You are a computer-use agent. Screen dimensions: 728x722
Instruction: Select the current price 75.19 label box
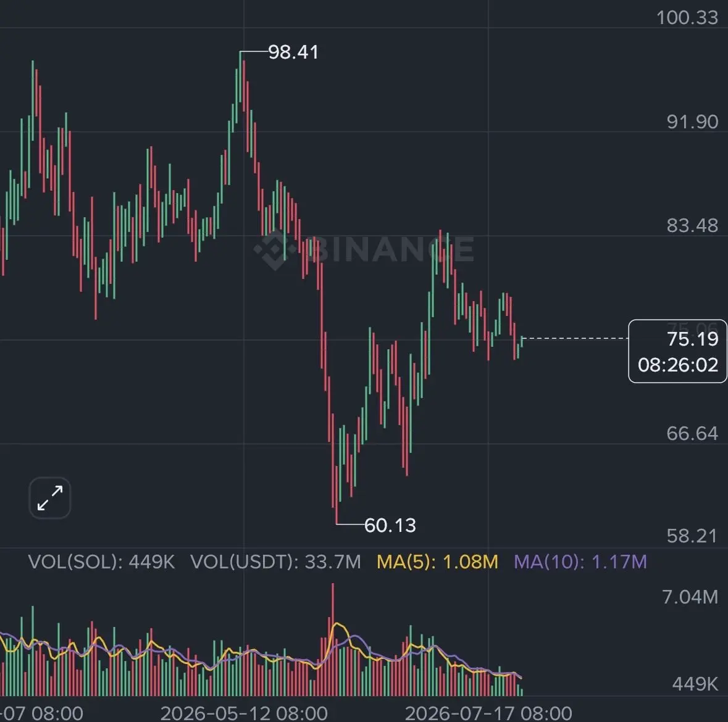677,351
